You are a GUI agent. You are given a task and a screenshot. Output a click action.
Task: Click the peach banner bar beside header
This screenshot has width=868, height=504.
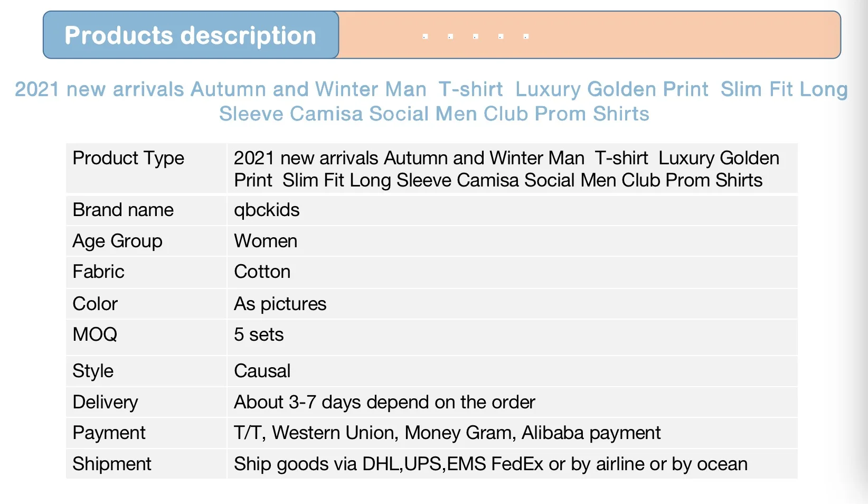[x=589, y=35]
